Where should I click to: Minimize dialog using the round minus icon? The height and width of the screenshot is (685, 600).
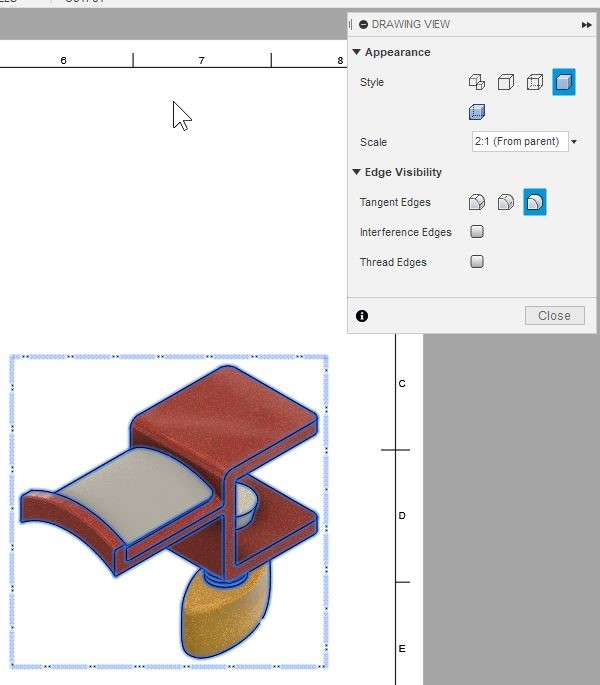point(363,24)
